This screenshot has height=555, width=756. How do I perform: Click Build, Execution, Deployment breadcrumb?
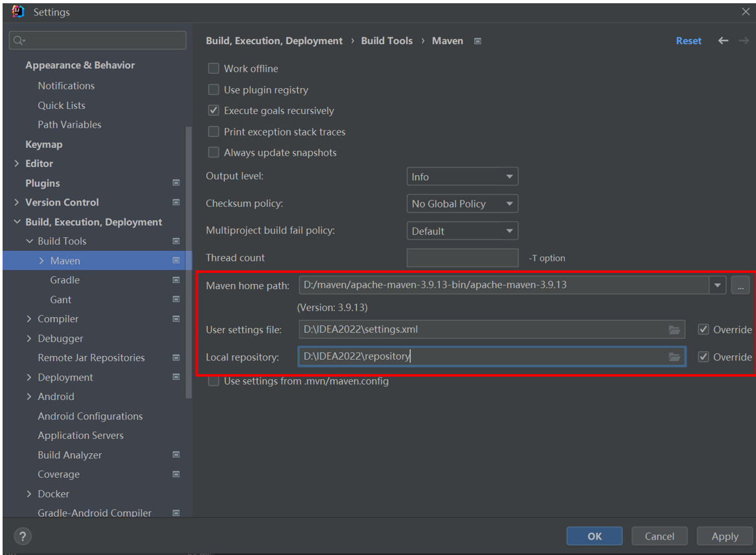click(x=274, y=41)
